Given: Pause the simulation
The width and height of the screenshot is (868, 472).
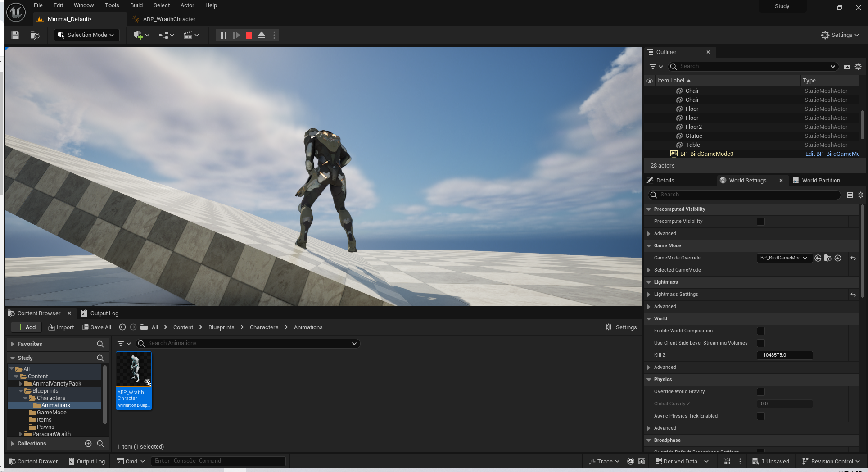Looking at the screenshot, I should click(x=223, y=35).
